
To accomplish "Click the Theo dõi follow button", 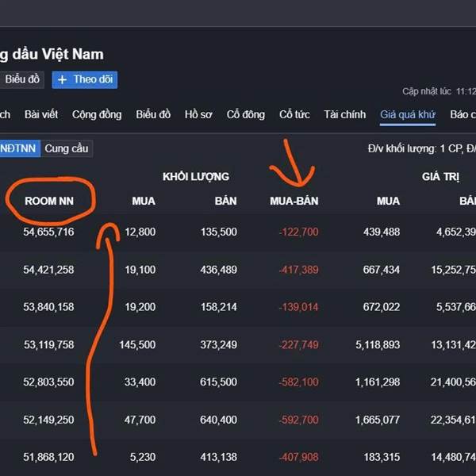I will point(84,80).
